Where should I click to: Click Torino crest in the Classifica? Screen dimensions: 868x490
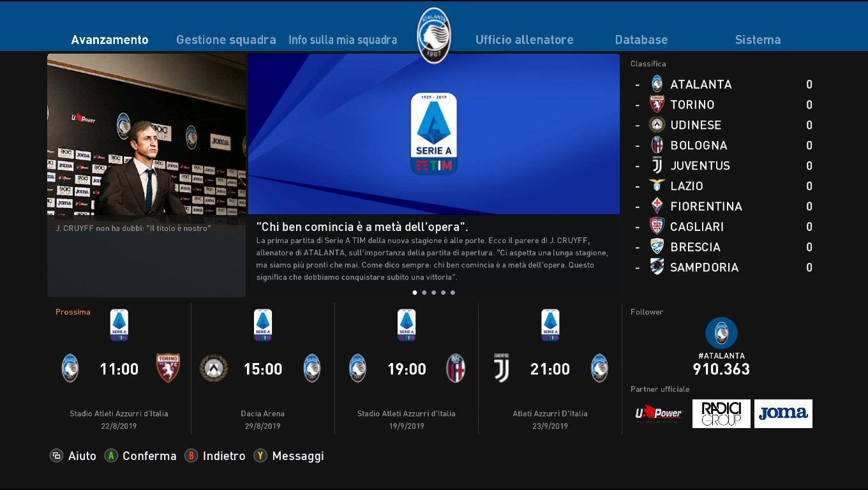tap(657, 104)
